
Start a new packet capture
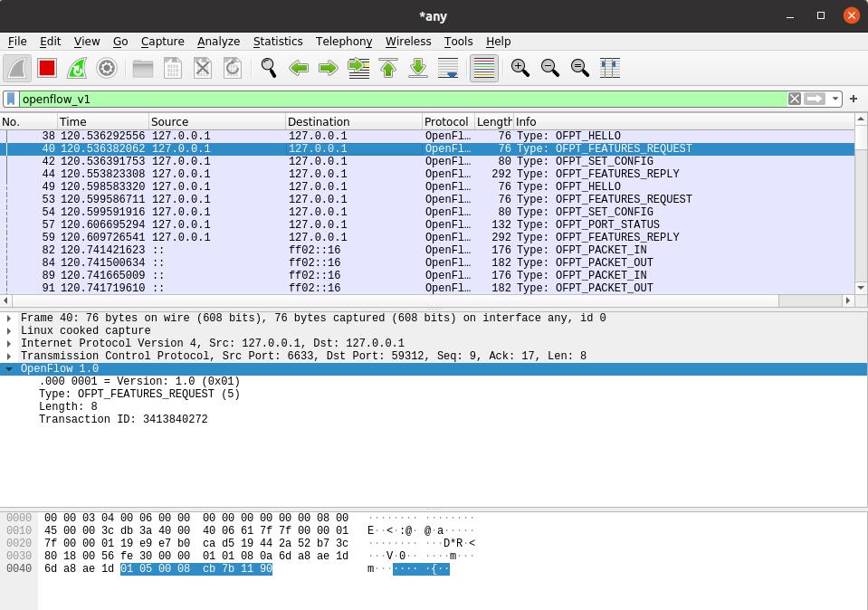tap(16, 68)
